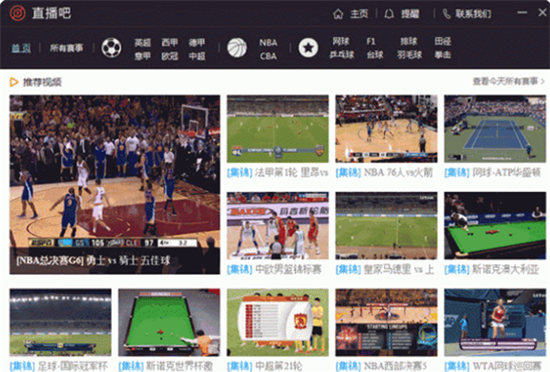Open the 法甲第1轮 里昂 highlights link
The image size is (550, 372).
tap(277, 172)
